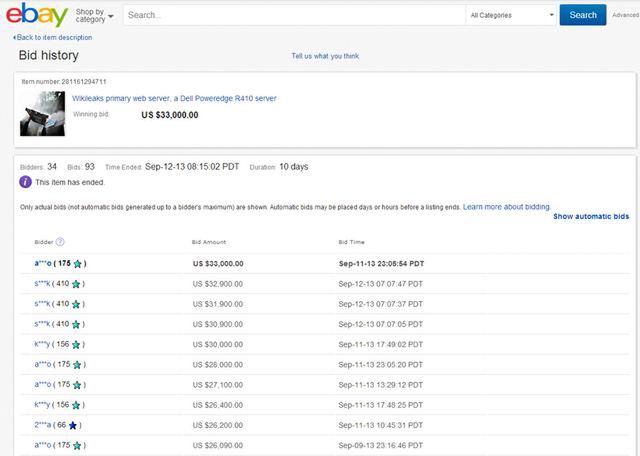Click the Bid Time column header
Image resolution: width=640 pixels, height=456 pixels.
(351, 242)
